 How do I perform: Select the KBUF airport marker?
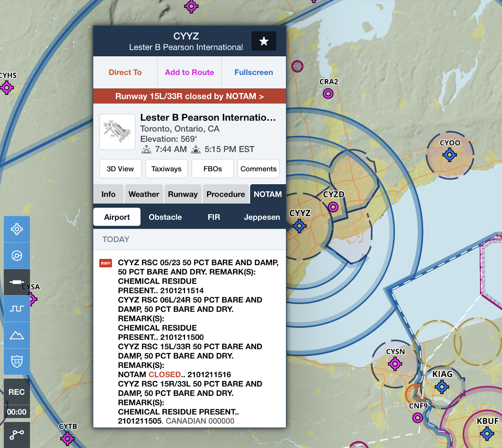[487, 434]
